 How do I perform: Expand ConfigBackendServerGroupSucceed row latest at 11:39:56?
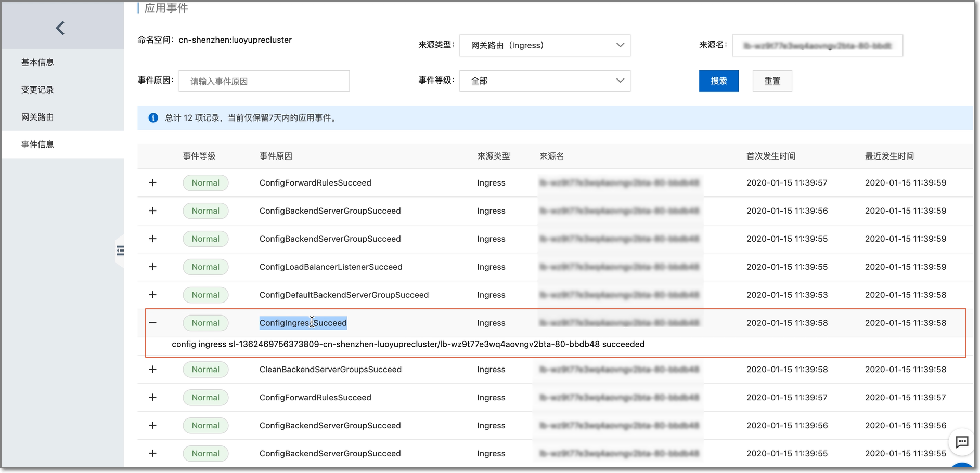point(152,426)
